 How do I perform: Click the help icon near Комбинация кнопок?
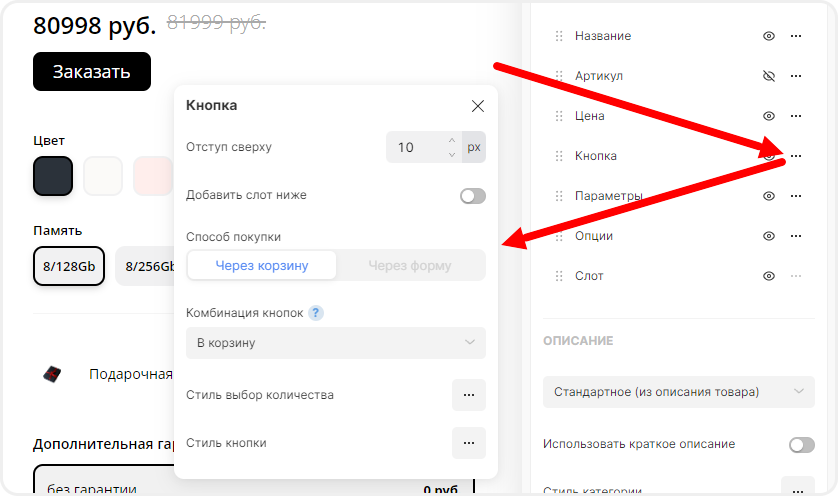click(x=315, y=313)
